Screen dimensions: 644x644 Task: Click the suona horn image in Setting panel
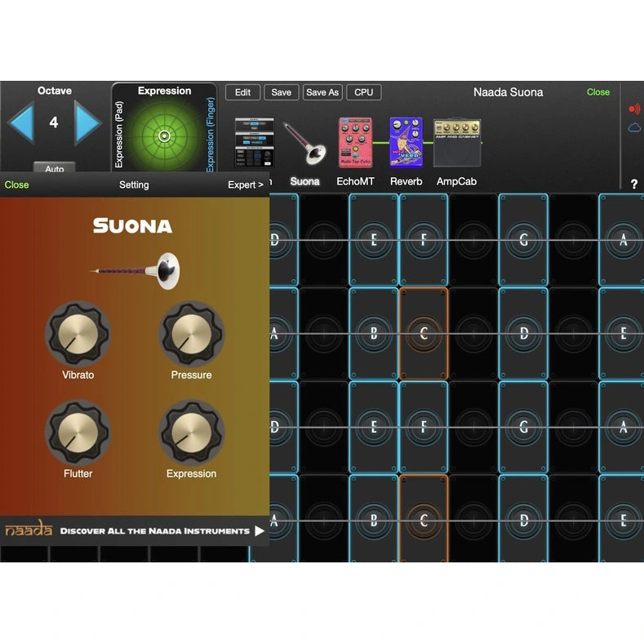pyautogui.click(x=135, y=271)
